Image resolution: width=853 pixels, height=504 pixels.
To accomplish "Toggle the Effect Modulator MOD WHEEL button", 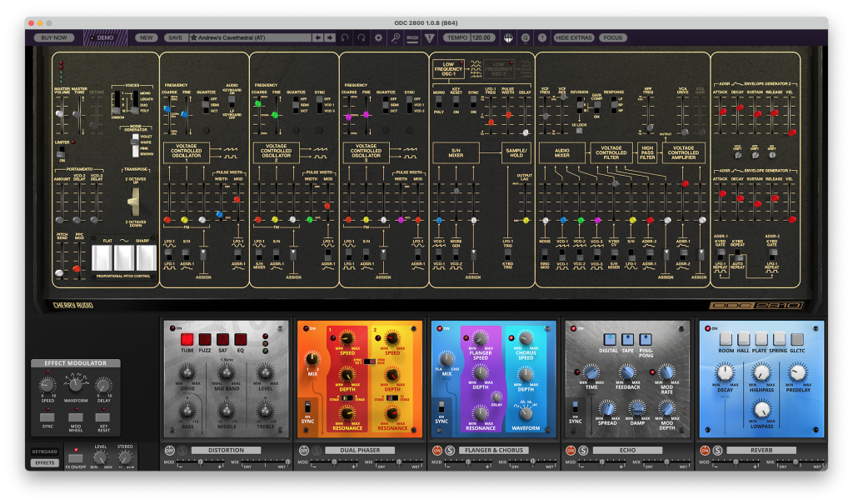I will pyautogui.click(x=76, y=417).
